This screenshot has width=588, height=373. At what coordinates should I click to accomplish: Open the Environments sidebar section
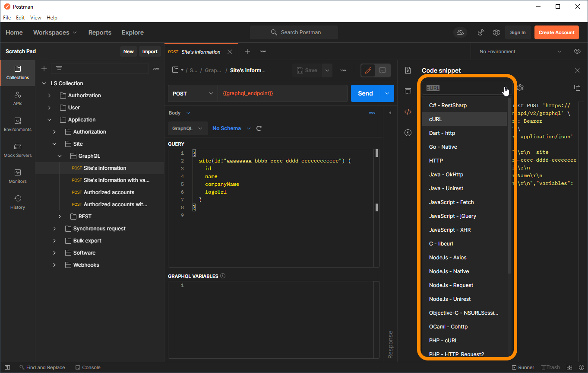18,124
